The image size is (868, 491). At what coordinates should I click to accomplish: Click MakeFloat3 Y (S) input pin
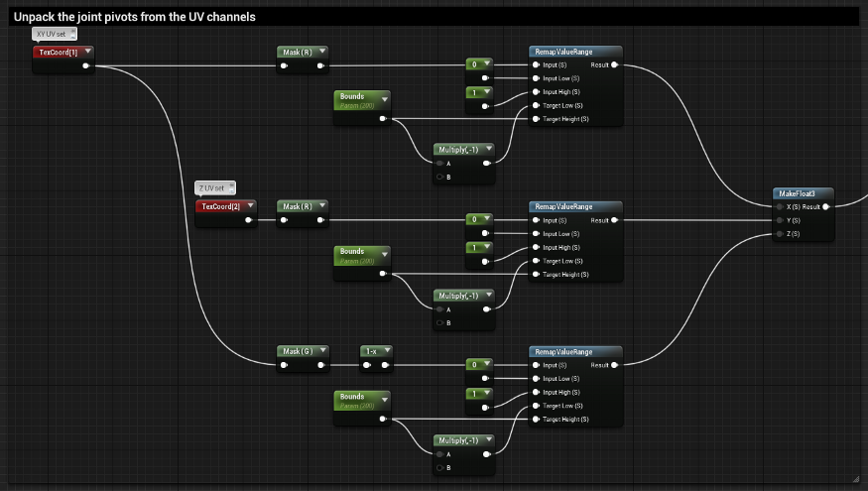point(780,220)
